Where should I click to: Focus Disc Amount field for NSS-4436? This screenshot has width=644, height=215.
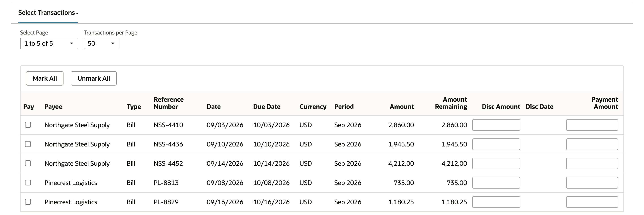tap(496, 144)
